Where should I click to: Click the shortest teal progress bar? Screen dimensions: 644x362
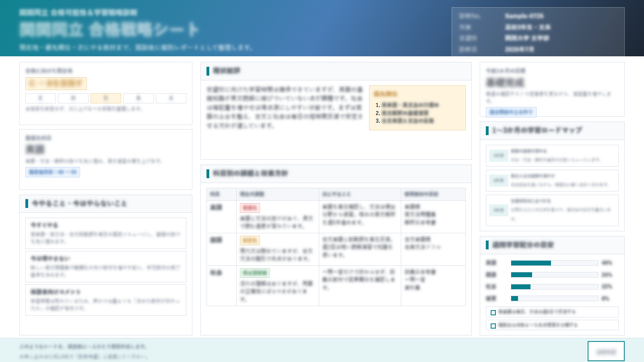point(514,298)
